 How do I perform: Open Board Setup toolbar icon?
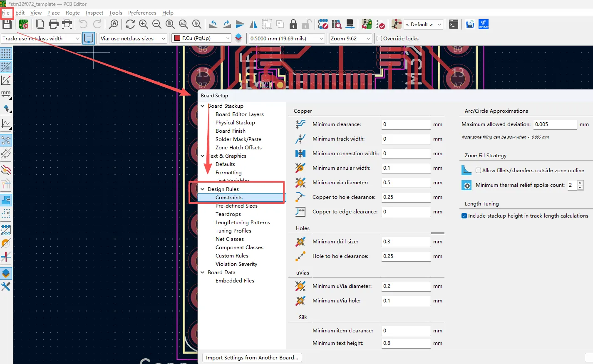tap(24, 24)
